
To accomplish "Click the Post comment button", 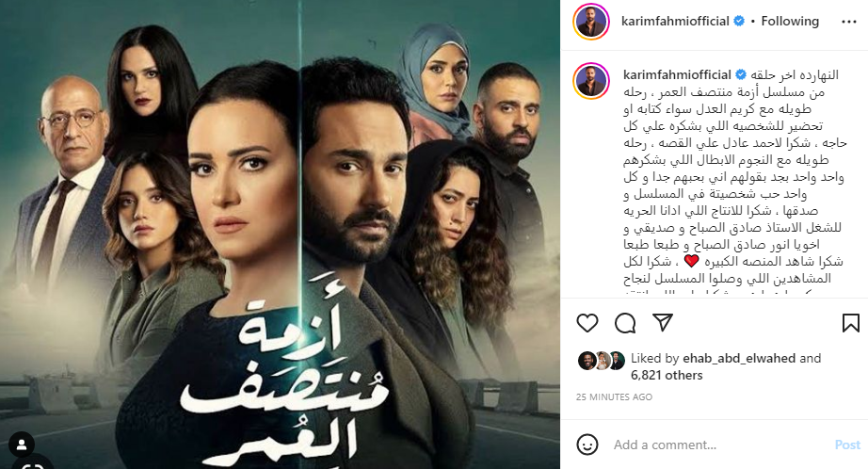I will pos(847,445).
